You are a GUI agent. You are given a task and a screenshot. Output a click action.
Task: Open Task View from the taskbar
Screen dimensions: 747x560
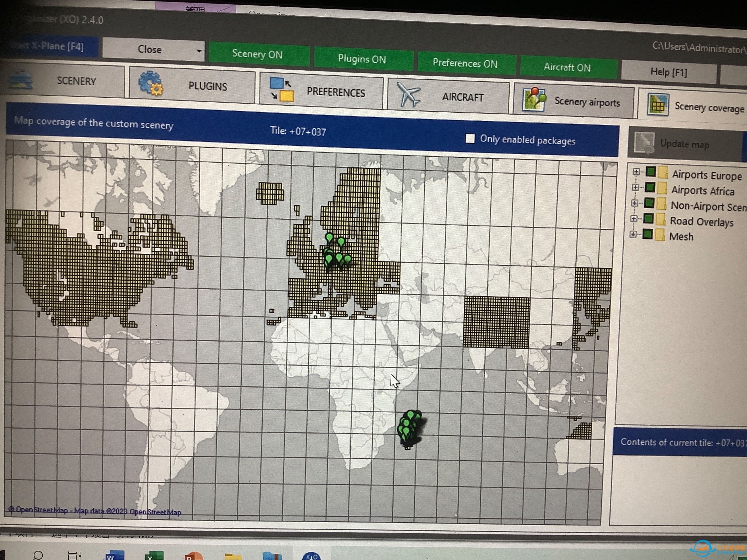click(x=74, y=555)
